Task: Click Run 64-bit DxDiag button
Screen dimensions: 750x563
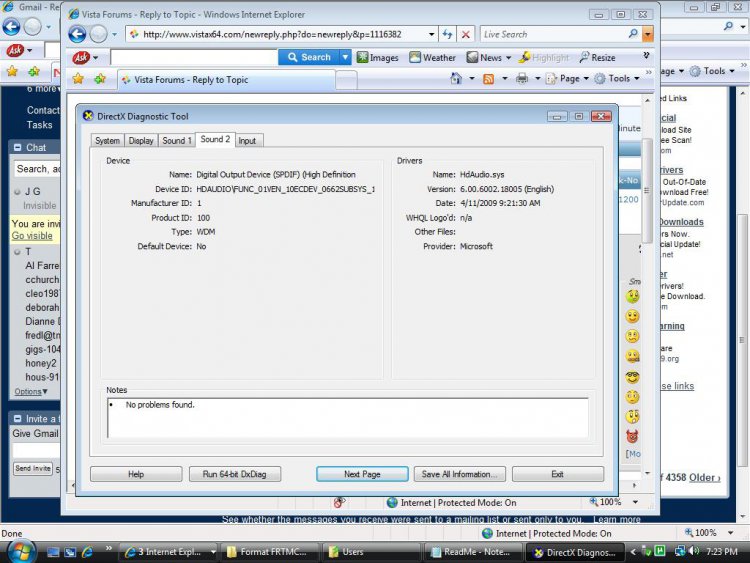Action: [x=234, y=474]
